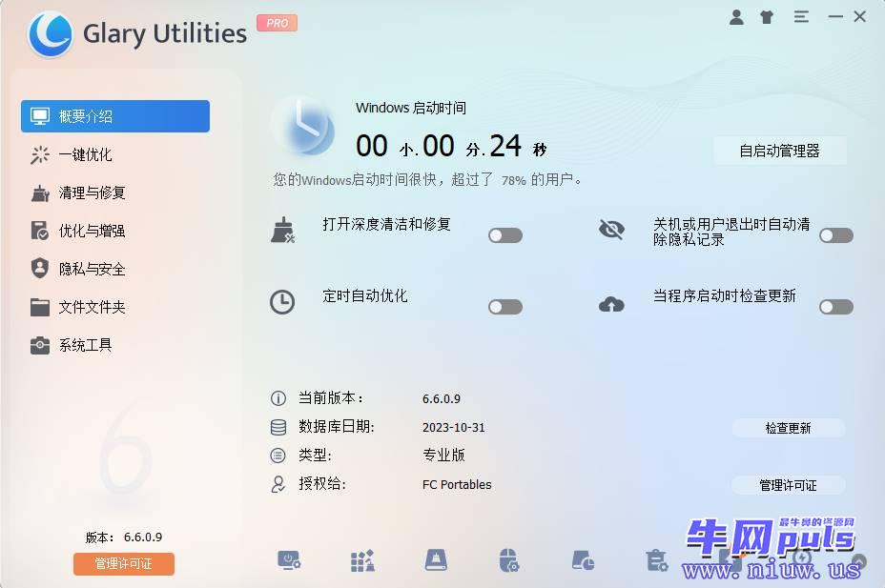Click the sidebar 版本: 6.6.0.9 text
This screenshot has width=885, height=588.
124,537
